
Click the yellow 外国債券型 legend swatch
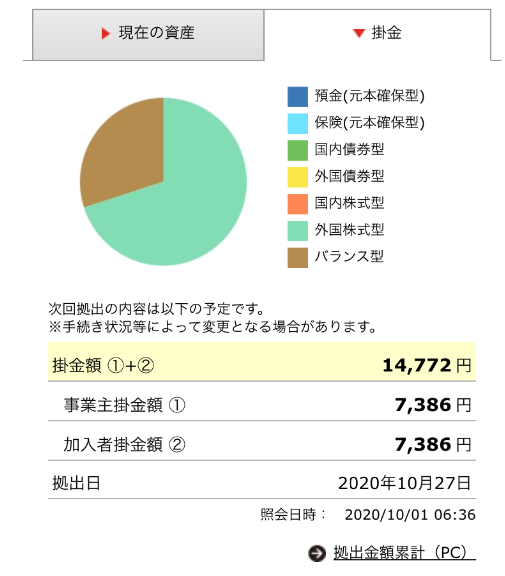(297, 177)
